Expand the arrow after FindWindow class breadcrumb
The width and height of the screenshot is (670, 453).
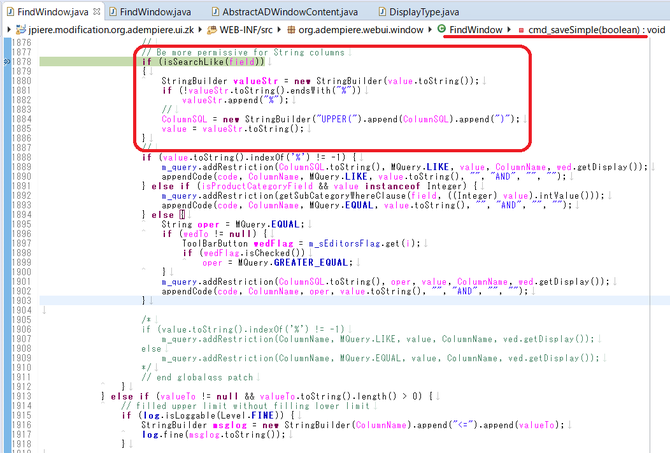509,29
